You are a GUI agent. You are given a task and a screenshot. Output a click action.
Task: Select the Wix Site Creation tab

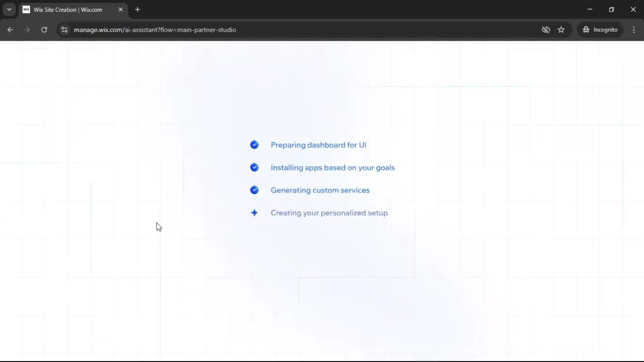[x=73, y=10]
